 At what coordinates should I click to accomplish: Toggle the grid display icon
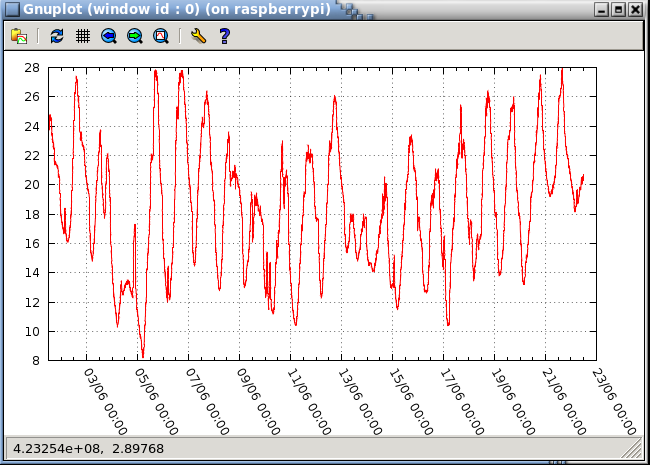83,36
